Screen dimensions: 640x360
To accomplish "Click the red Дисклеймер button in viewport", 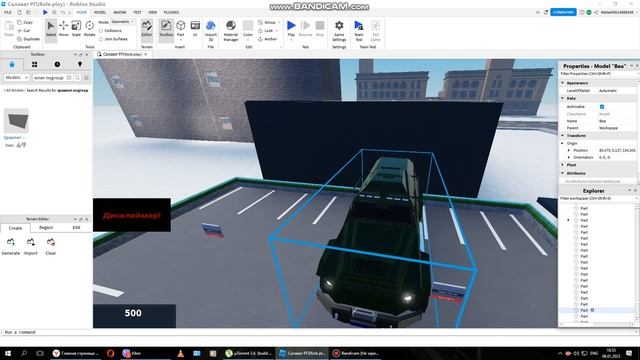I will click(132, 215).
